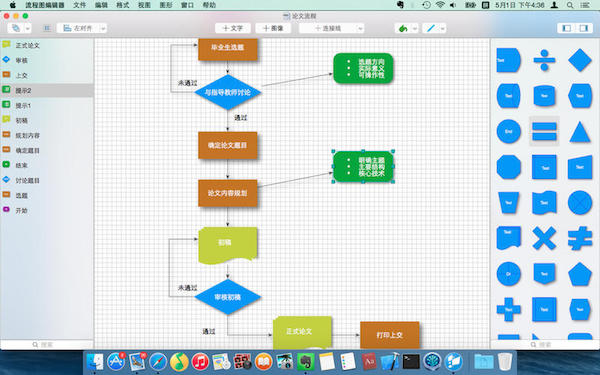Screen dimensions: 600x375
Task: Select 审核 item in layer list
Action: (47, 60)
